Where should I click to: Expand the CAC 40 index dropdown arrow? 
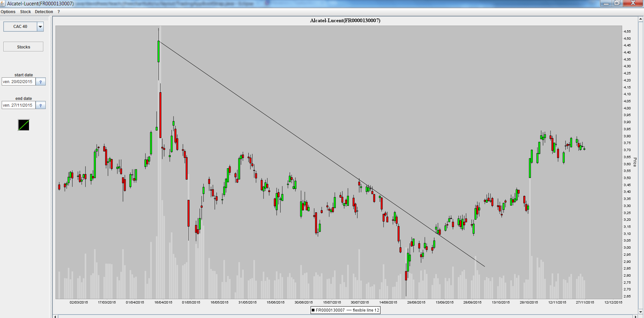[40, 27]
